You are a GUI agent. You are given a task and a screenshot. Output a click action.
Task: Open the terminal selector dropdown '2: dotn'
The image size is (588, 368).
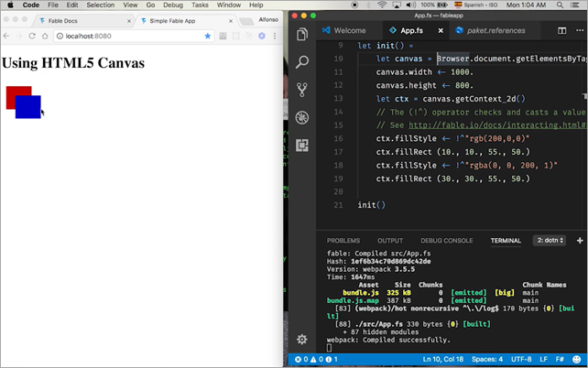(x=550, y=240)
